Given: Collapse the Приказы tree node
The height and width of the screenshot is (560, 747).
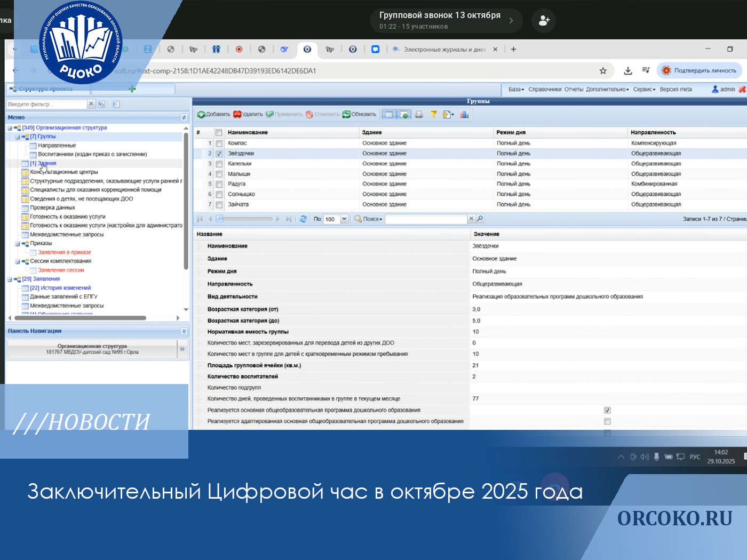Looking at the screenshot, I should point(18,244).
